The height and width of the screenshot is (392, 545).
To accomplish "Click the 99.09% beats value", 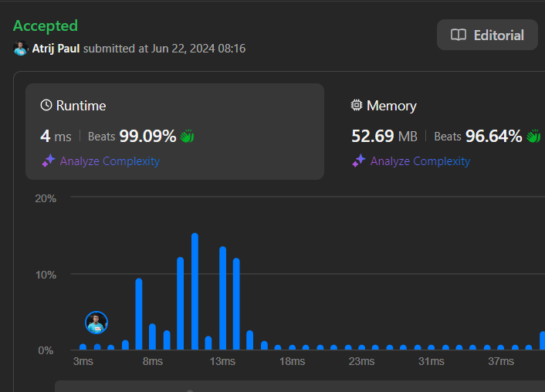I will [x=147, y=136].
